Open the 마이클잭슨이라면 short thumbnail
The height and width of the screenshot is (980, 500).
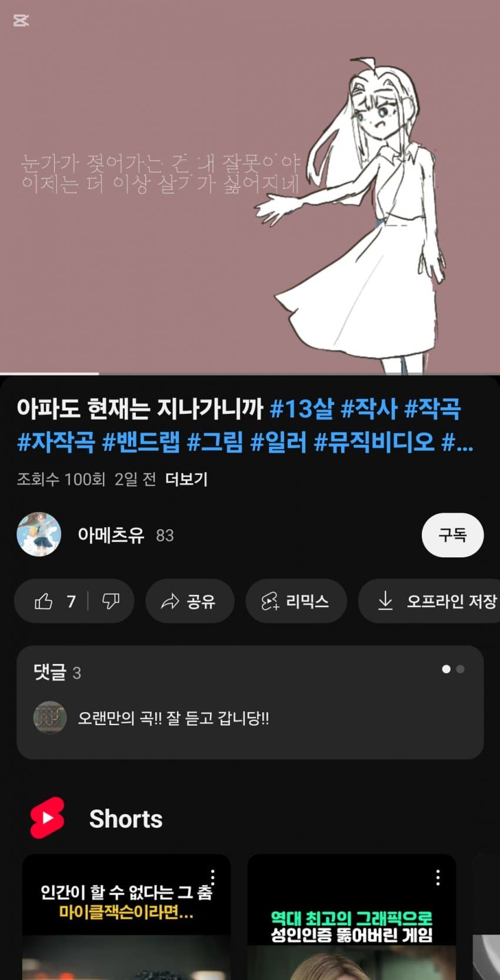126,917
